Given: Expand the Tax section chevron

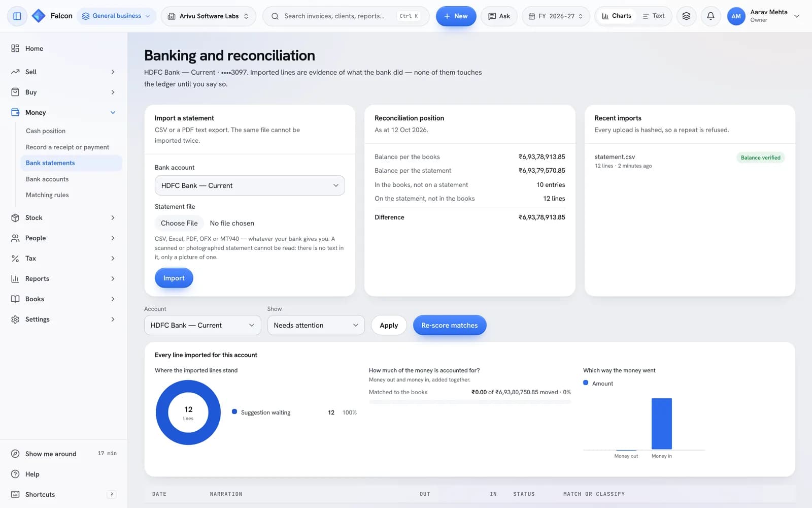Looking at the screenshot, I should pos(113,258).
